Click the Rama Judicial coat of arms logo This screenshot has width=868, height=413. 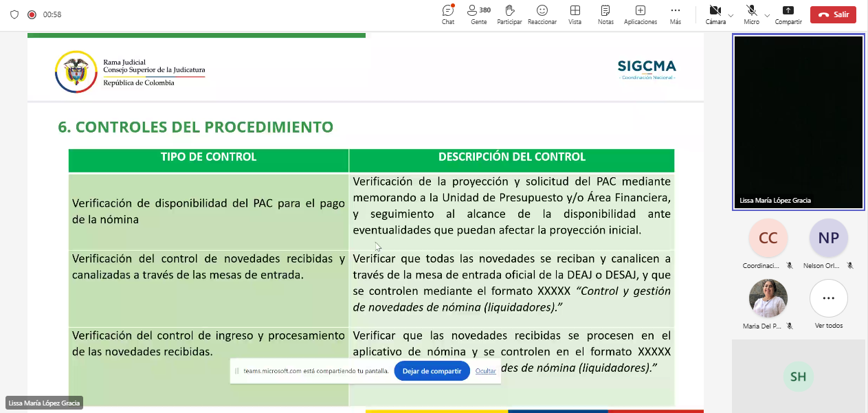coord(76,71)
